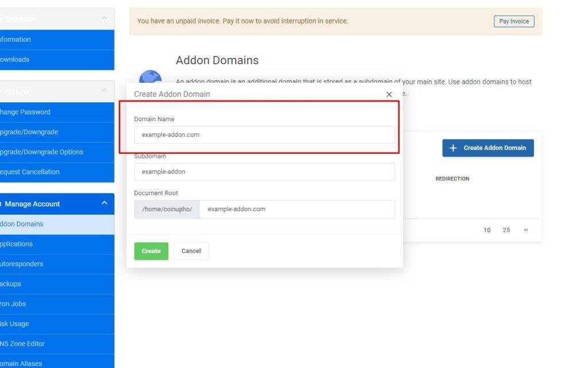Collapse the Overview panel chevron
The image size is (588, 368).
(104, 18)
